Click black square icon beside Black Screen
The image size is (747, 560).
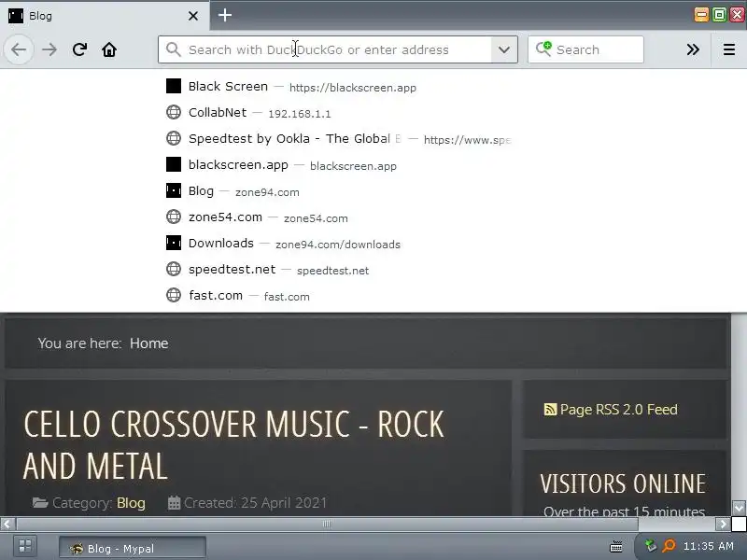point(174,86)
